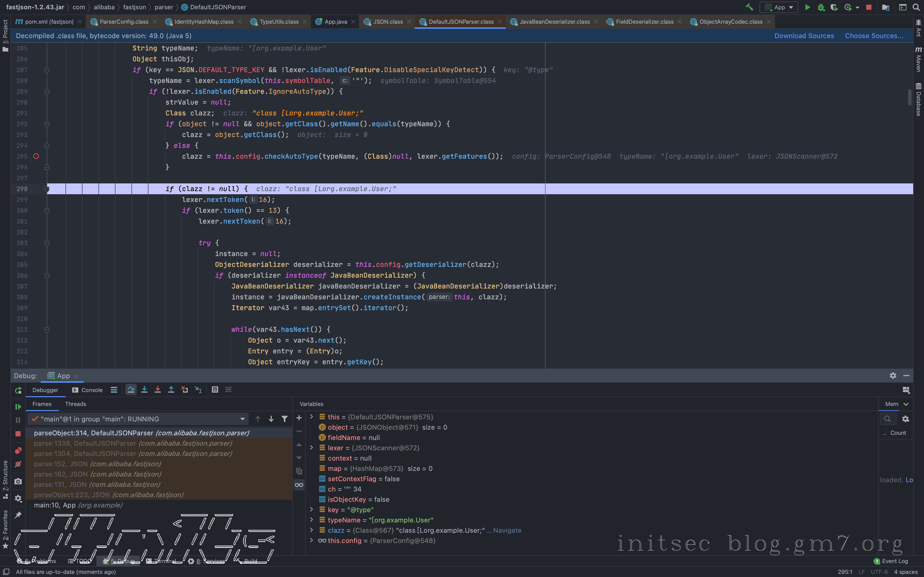Viewport: 924px width, 577px height.
Task: Click Resume Program in the debug sidebar
Action: tap(18, 407)
